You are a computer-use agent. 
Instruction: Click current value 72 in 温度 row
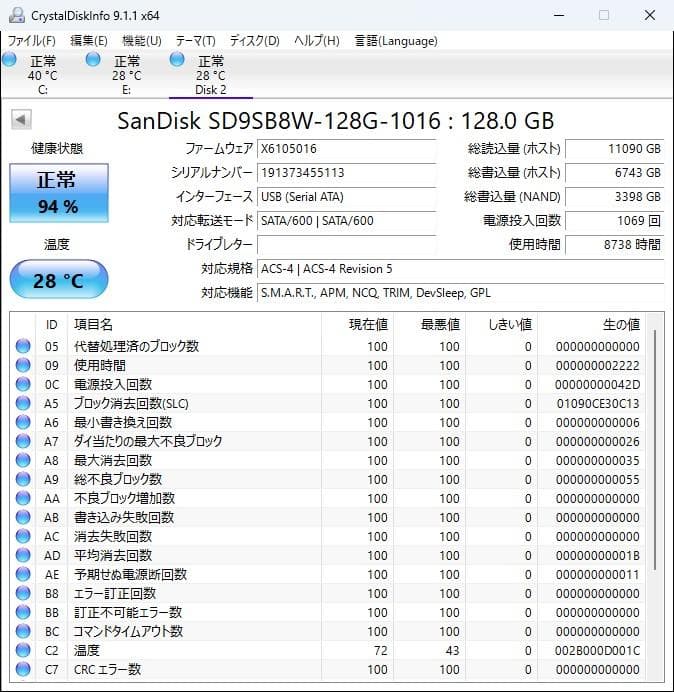coord(380,651)
